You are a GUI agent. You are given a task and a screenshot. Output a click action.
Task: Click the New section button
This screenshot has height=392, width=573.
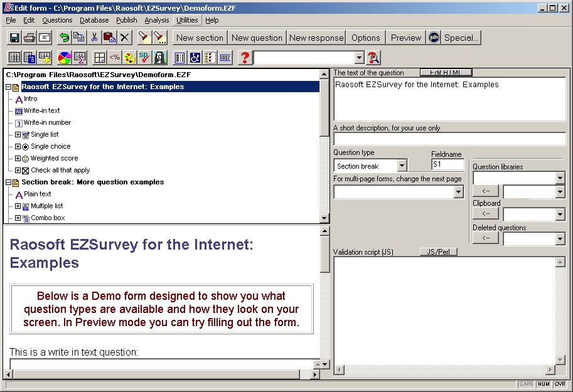click(200, 38)
